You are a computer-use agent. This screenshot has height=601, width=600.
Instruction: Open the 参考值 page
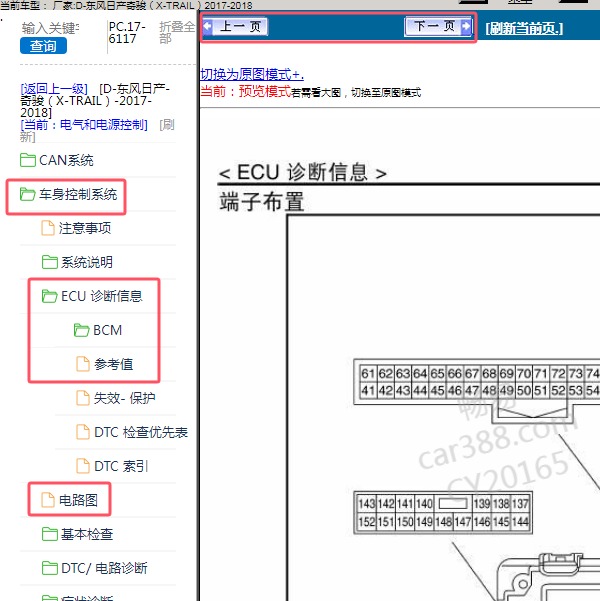pyautogui.click(x=113, y=364)
